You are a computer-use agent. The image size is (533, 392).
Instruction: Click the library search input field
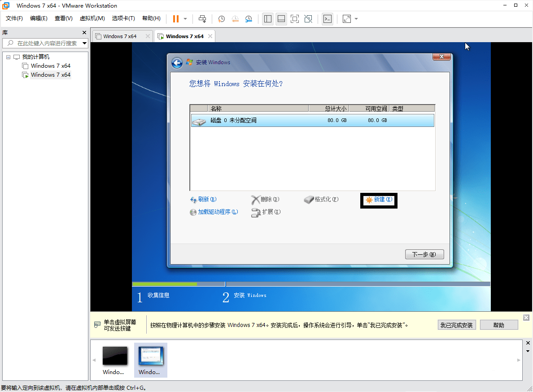[43, 43]
